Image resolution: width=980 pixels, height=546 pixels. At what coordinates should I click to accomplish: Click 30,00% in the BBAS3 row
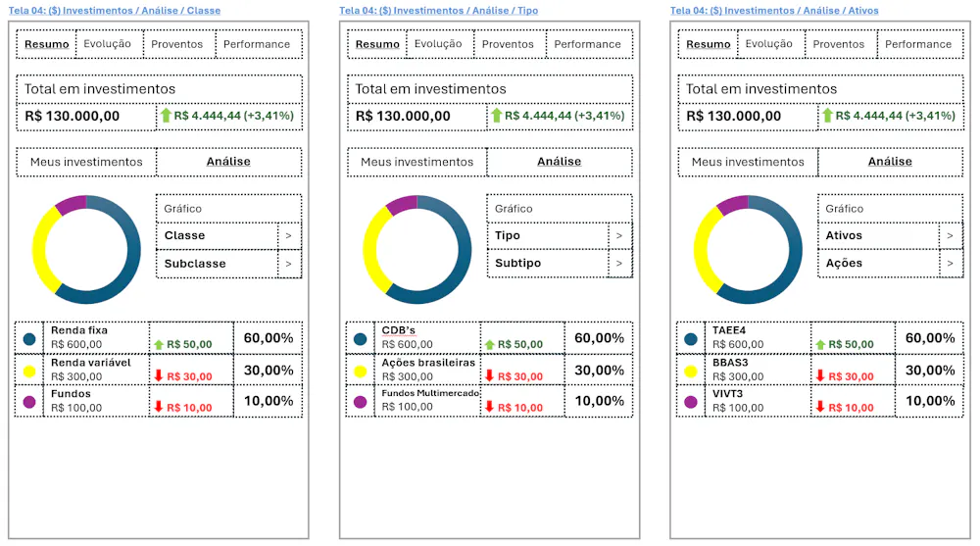pos(930,371)
